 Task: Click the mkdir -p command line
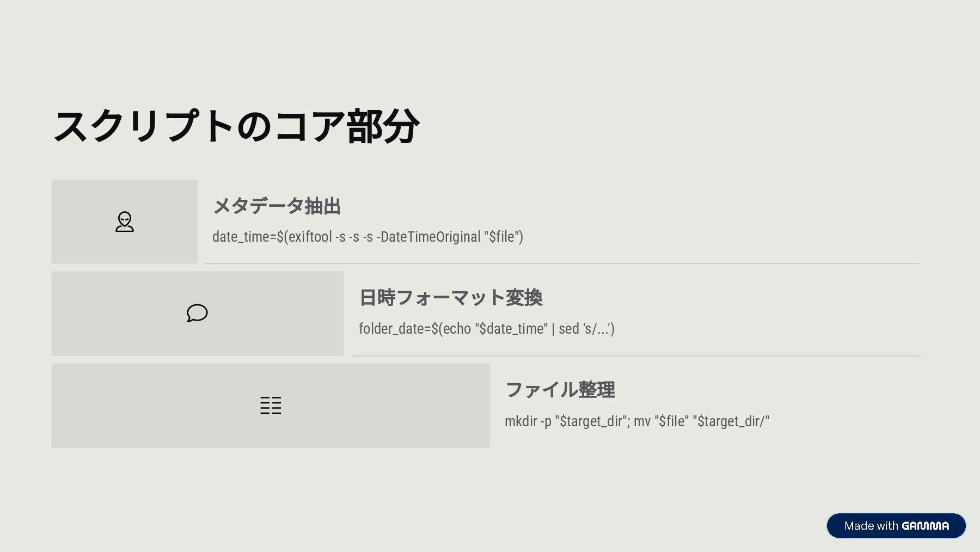tap(636, 421)
